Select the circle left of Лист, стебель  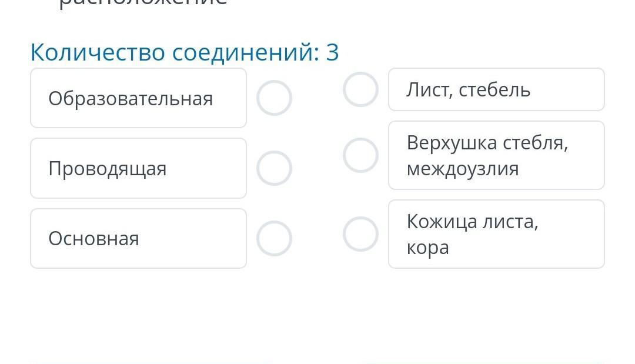click(x=360, y=89)
